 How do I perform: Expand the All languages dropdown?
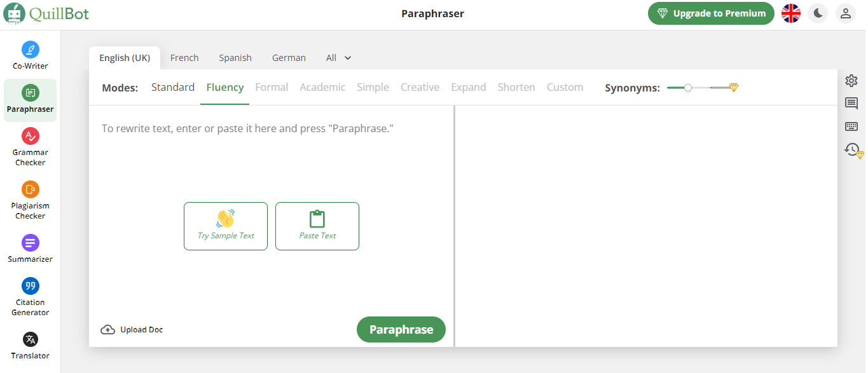click(339, 58)
